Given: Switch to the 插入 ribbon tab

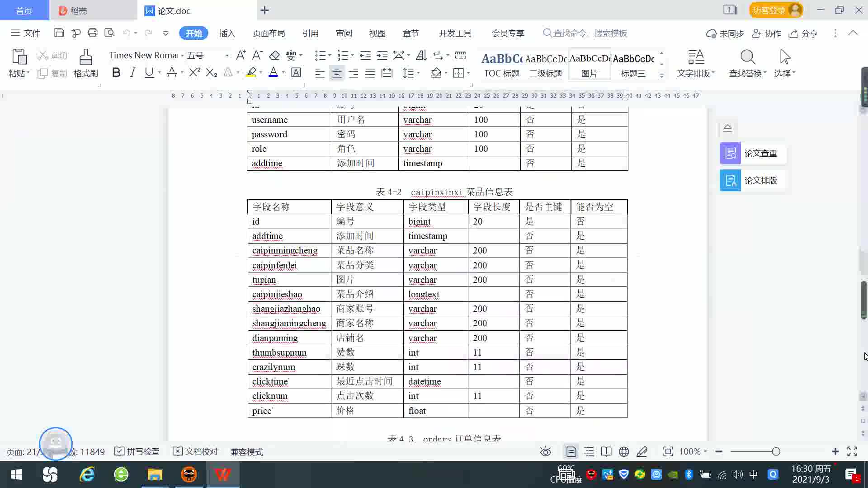Looking at the screenshot, I should pos(227,33).
